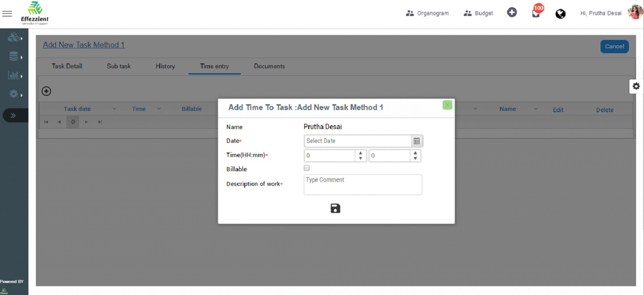
Task: Open the Documents tab
Action: (269, 66)
